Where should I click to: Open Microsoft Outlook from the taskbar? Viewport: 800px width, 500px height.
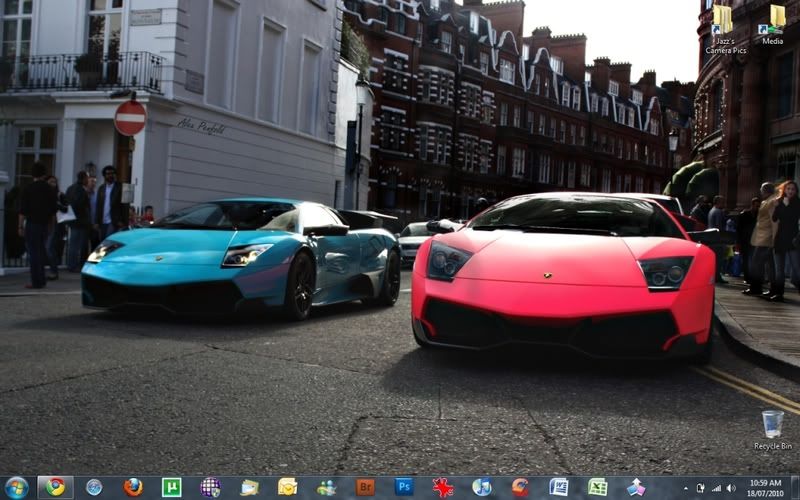coord(288,487)
